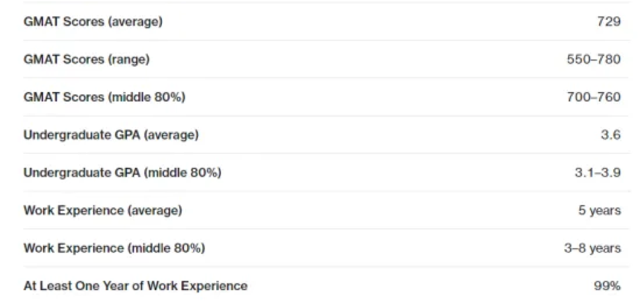The width and height of the screenshot is (644, 304).
Task: Click the Undergraduate GPA (middle 80%) label
Action: pyautogui.click(x=123, y=172)
